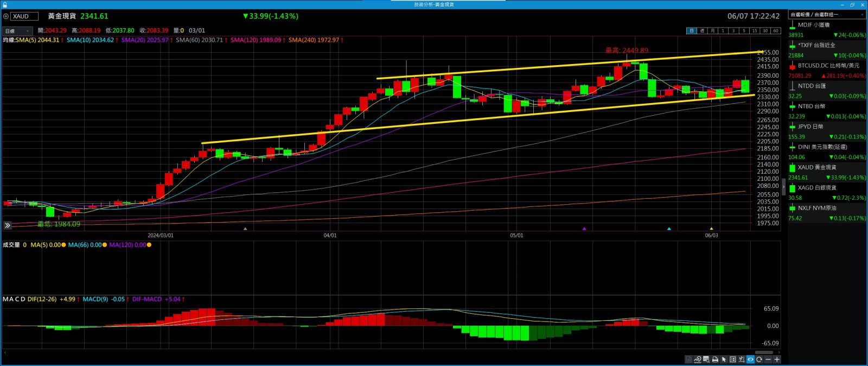Screen dimensions: 868x366
Task: Select the arrow cursor tool
Action: pyautogui.click(x=724, y=359)
